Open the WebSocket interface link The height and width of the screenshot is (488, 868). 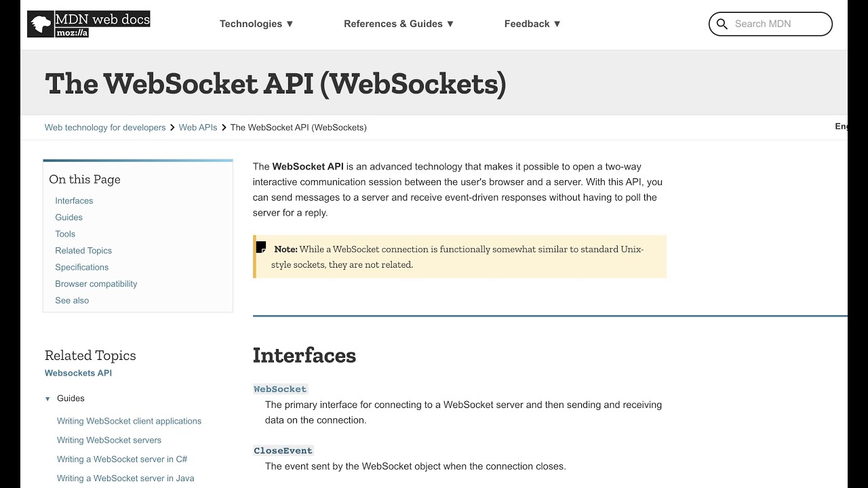[280, 389]
